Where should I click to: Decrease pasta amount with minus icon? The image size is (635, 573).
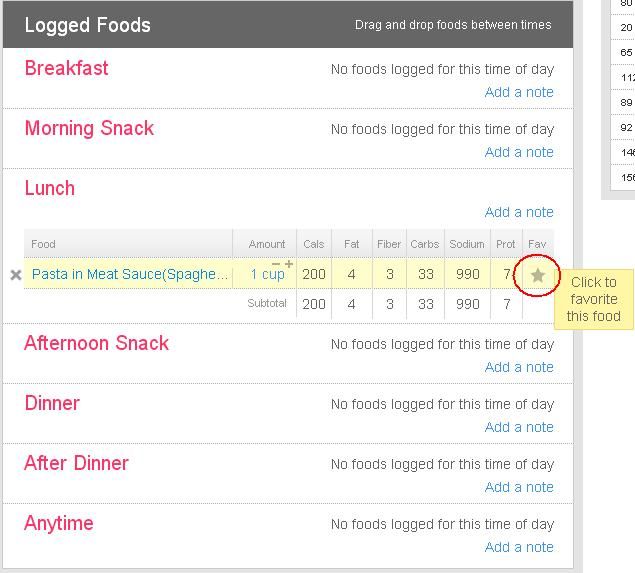tap(276, 264)
